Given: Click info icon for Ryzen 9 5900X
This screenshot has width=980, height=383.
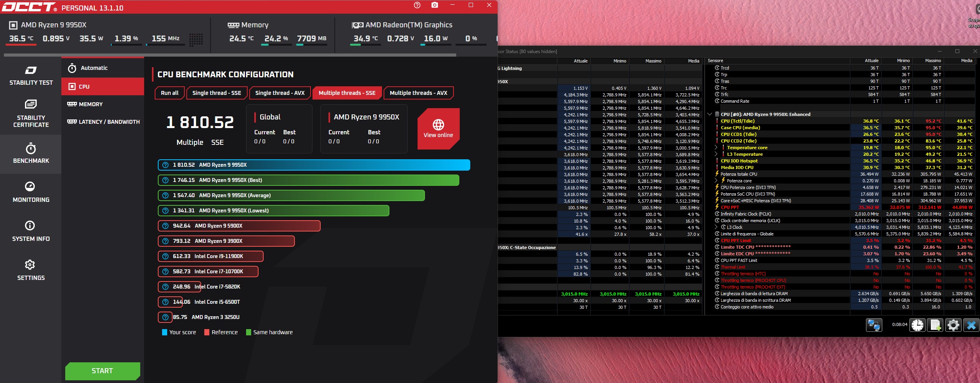Looking at the screenshot, I should (x=165, y=226).
